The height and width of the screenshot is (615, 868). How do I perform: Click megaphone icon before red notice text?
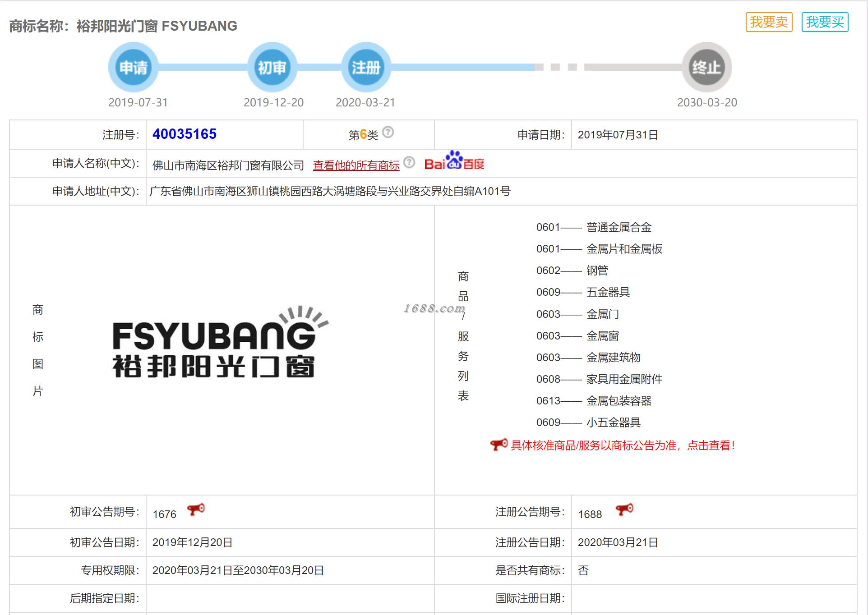coord(499,445)
